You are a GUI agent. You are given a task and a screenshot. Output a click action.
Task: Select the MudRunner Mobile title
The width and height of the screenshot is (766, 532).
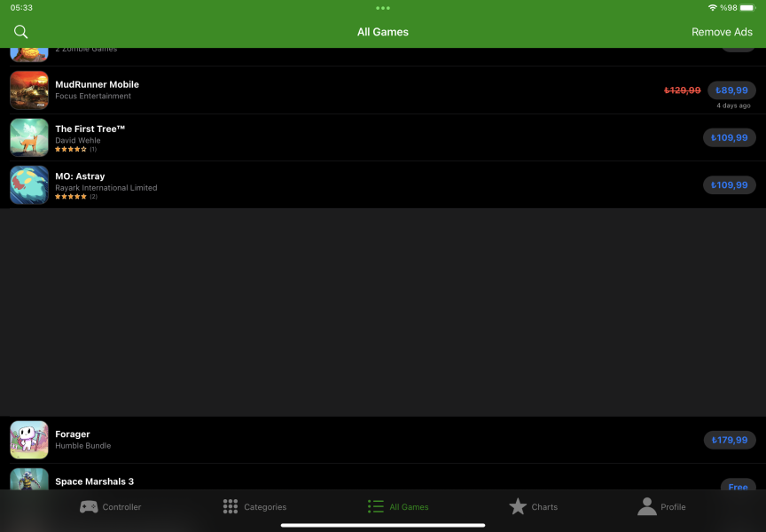[x=97, y=84]
